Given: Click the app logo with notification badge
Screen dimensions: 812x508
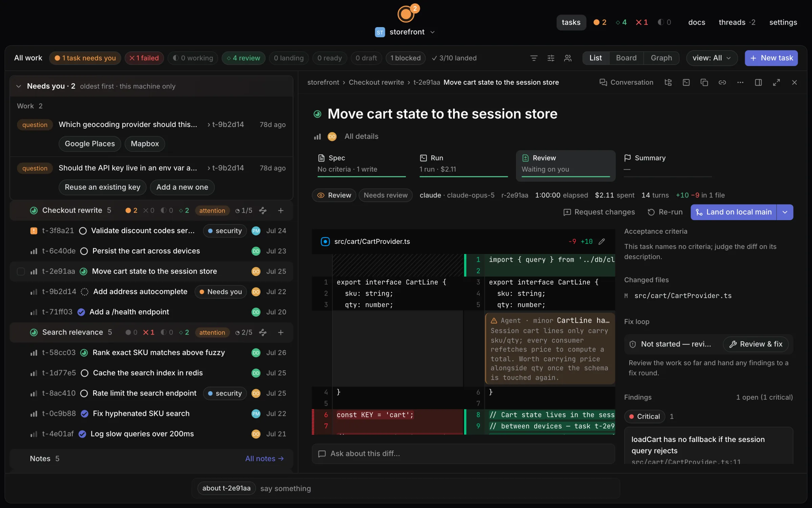Looking at the screenshot, I should coord(407,13).
